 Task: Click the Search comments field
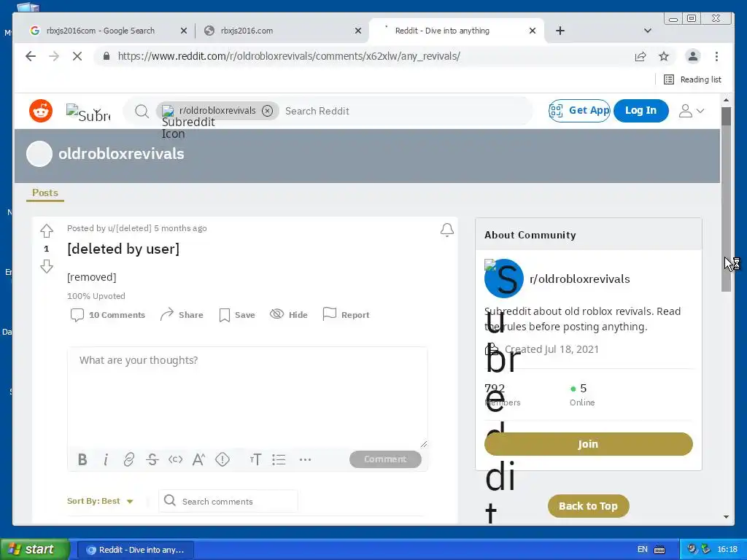228,501
